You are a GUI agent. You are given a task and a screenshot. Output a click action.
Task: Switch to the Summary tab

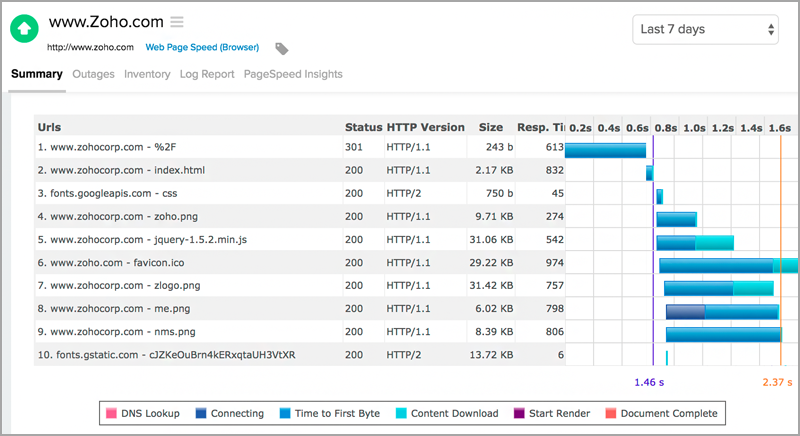click(37, 74)
